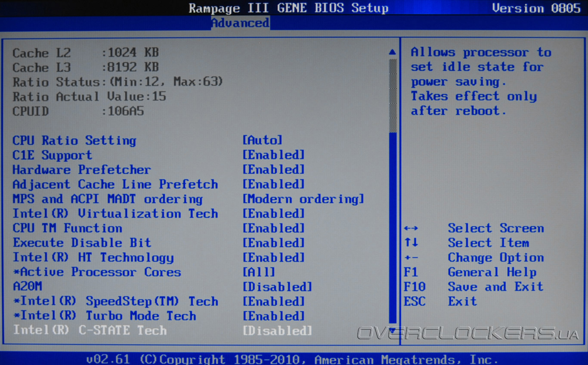Select Intel(R) Virtualization Tech label
This screenshot has width=588, height=365.
115,213
